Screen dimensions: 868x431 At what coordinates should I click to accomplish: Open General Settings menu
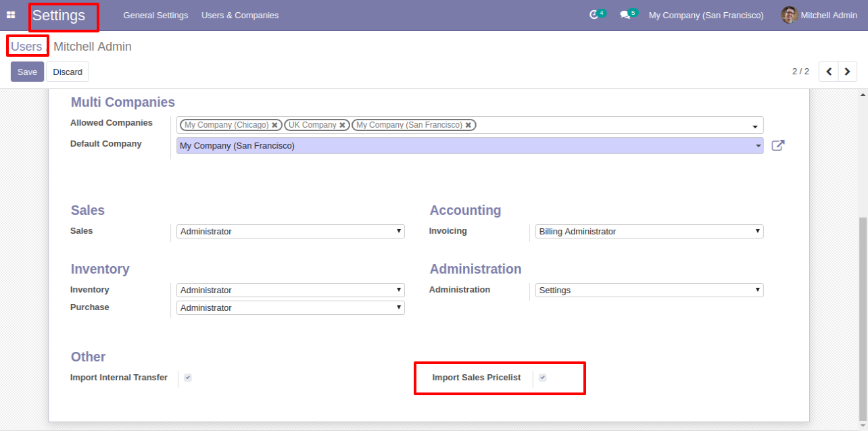pos(155,15)
